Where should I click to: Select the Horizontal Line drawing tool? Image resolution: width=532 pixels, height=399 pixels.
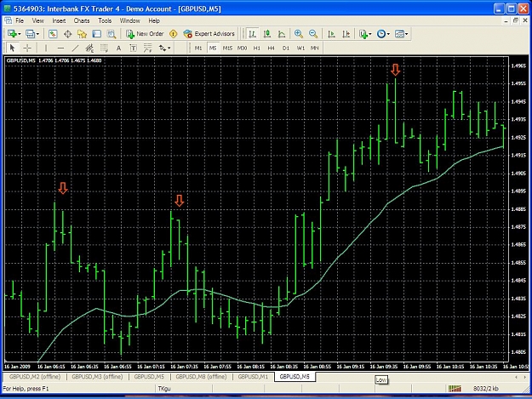(x=60, y=48)
